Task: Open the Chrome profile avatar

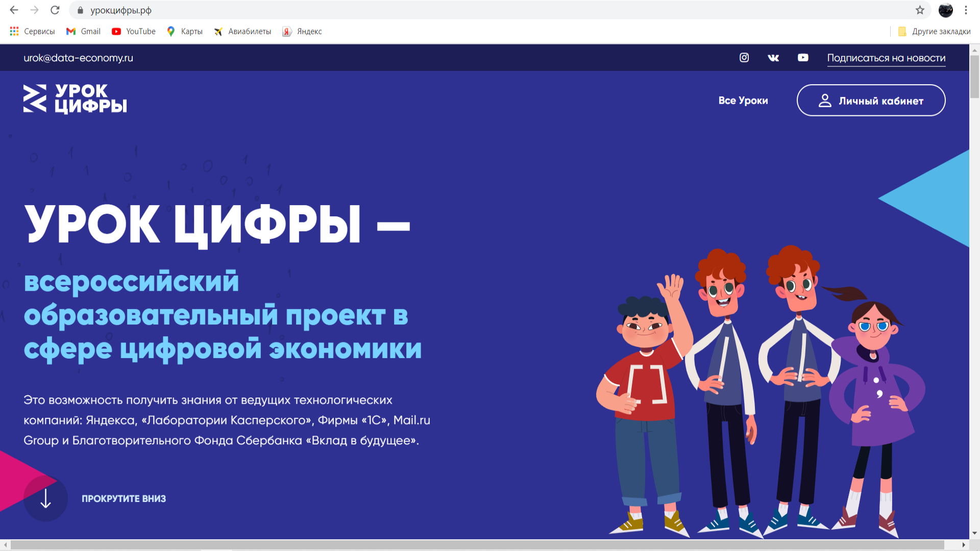Action: [945, 10]
